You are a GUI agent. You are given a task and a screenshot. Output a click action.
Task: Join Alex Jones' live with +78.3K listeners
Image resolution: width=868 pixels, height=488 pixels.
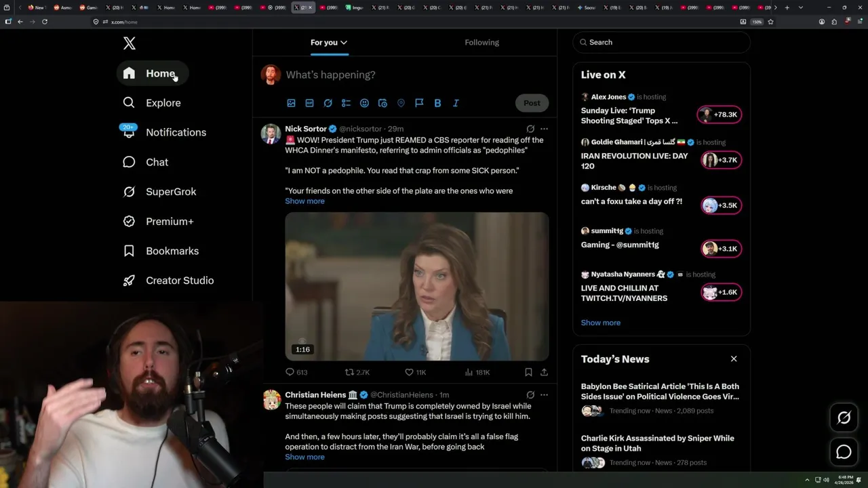click(x=719, y=115)
